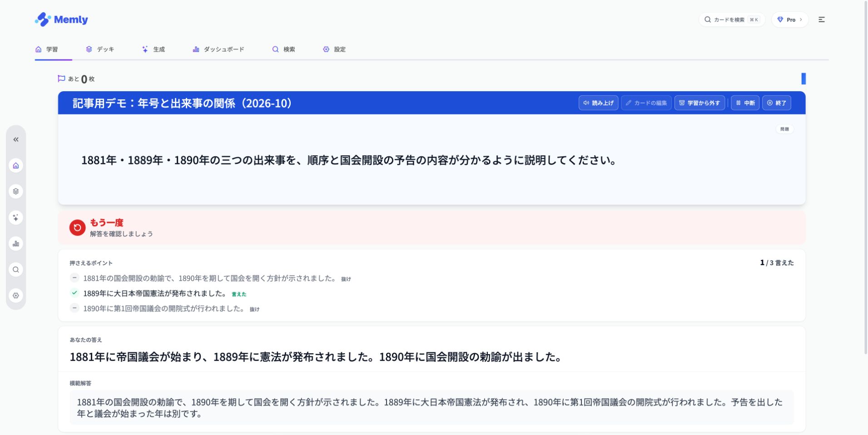The width and height of the screenshot is (868, 435).
Task: Click the 読み上げ read-aloud button
Action: click(598, 103)
